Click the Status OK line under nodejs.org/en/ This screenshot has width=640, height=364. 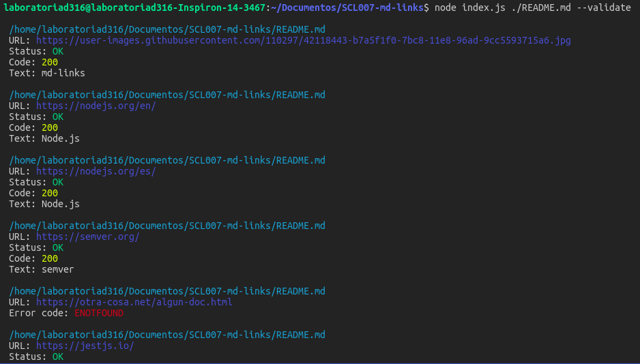36,117
